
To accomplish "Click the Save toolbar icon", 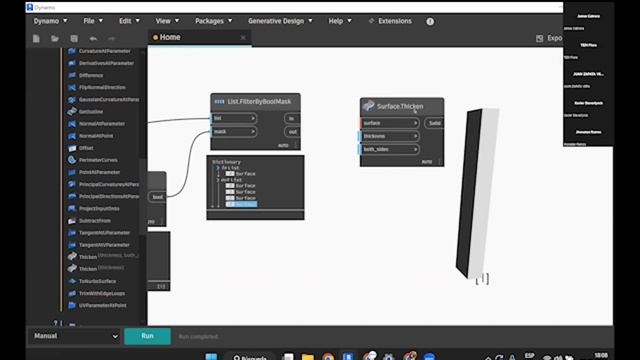I will coord(74,38).
